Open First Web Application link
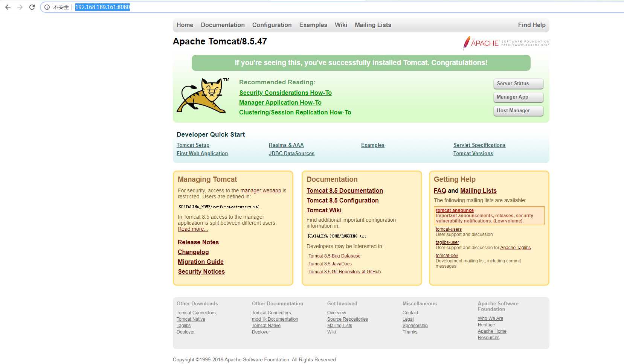This screenshot has width=624, height=364. 202,153
